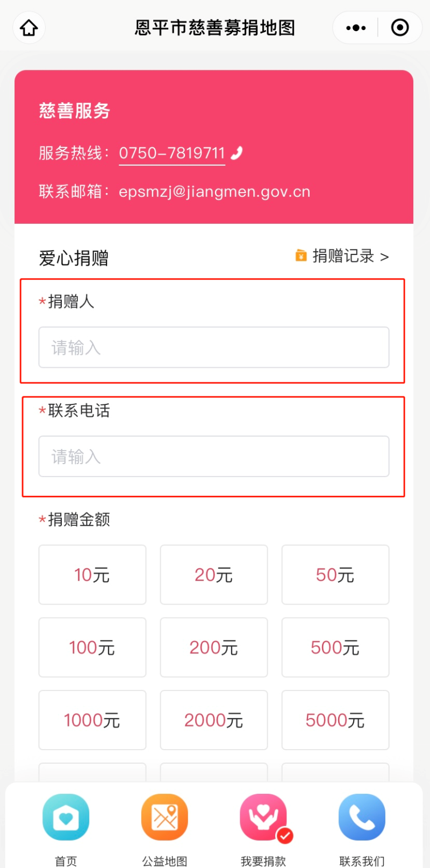Select the 10元 donation amount

click(x=92, y=574)
